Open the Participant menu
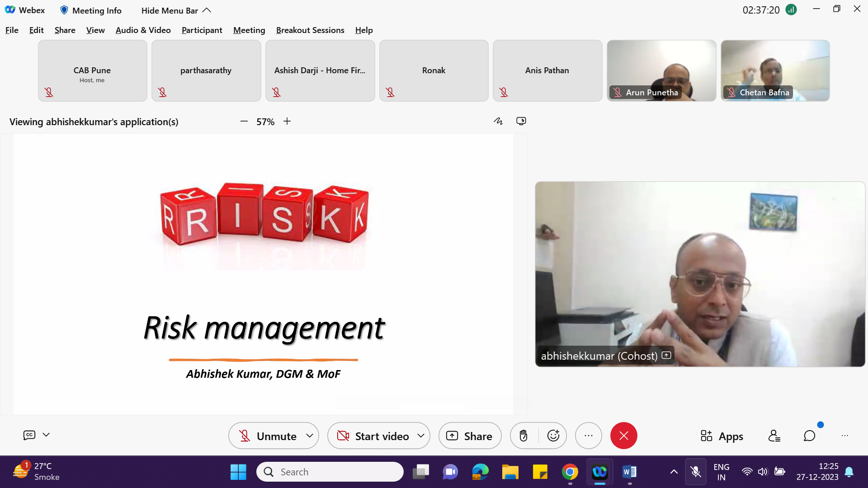Screen dimensions: 868x488 point(202,30)
